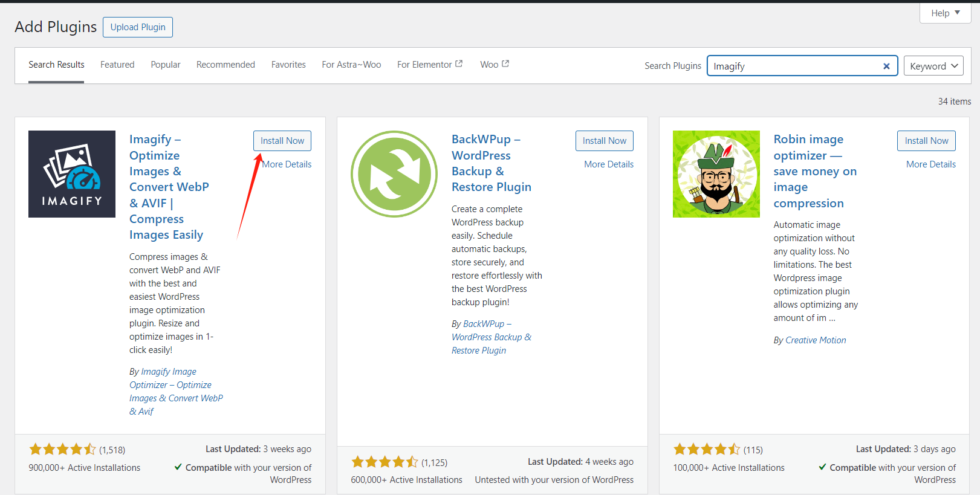Select the For Astra~Woo tab

click(x=351, y=65)
